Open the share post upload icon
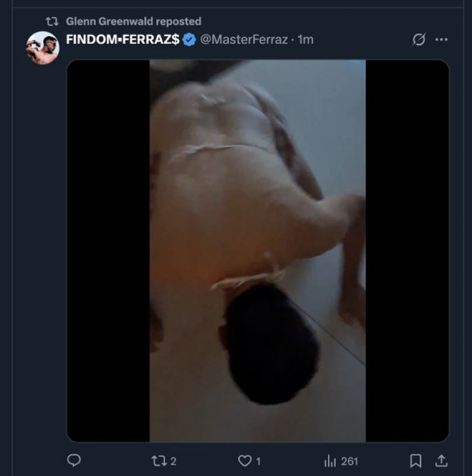The height and width of the screenshot is (476, 472). pyautogui.click(x=441, y=461)
